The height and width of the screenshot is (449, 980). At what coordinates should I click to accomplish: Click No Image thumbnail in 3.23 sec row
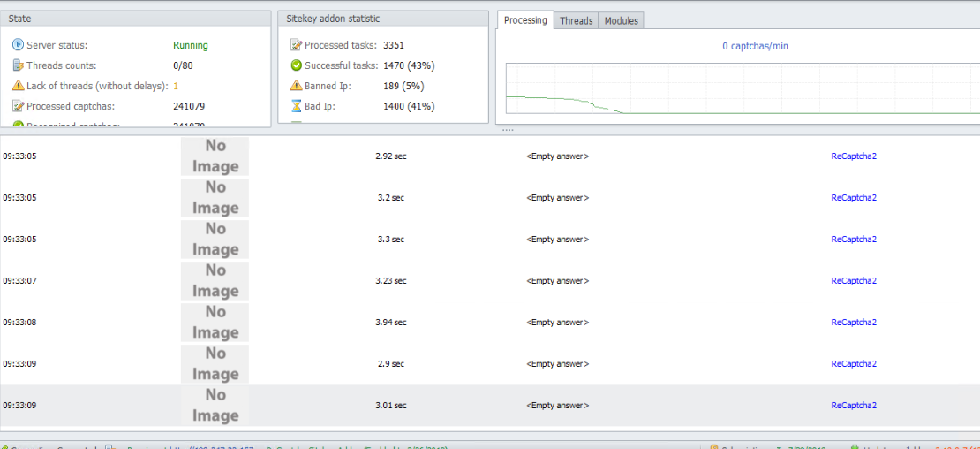point(215,281)
